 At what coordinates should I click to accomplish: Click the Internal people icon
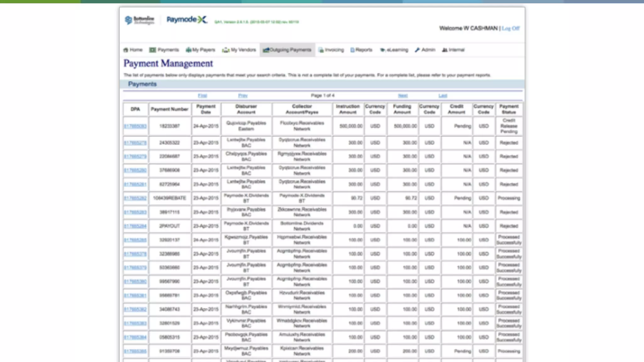click(x=445, y=50)
